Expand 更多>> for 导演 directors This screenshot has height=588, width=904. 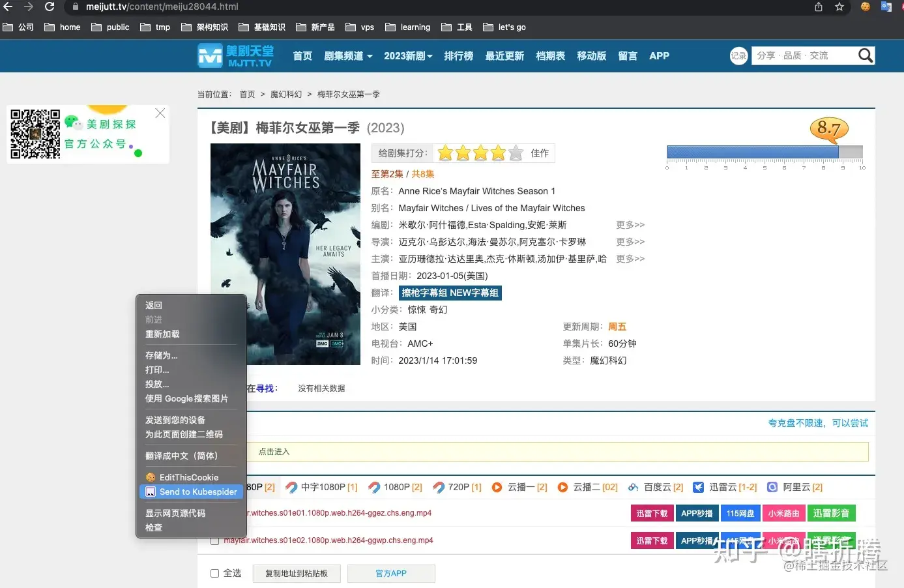(x=630, y=242)
